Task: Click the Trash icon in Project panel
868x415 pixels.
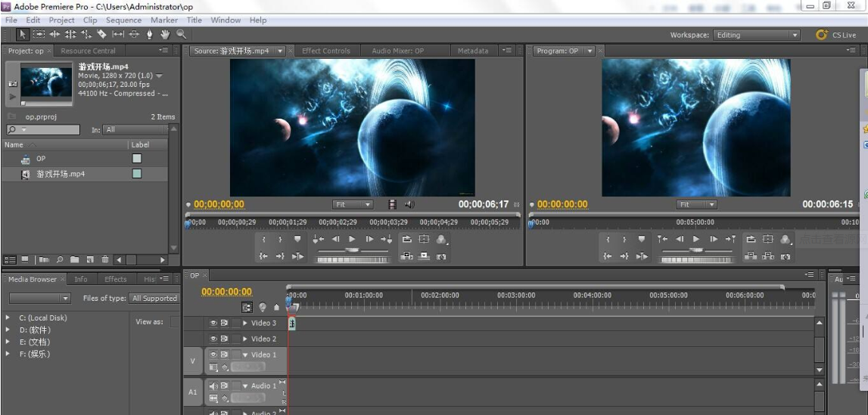Action: pos(105,259)
